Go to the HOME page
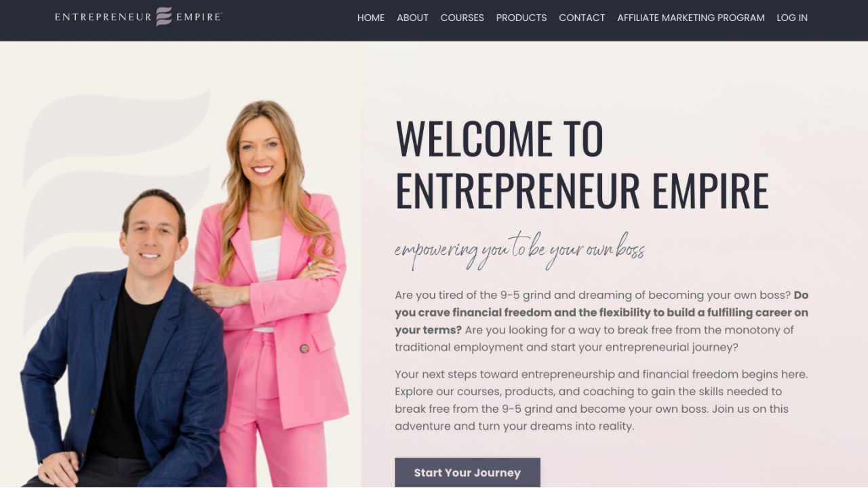The height and width of the screenshot is (488, 868). pos(371,18)
